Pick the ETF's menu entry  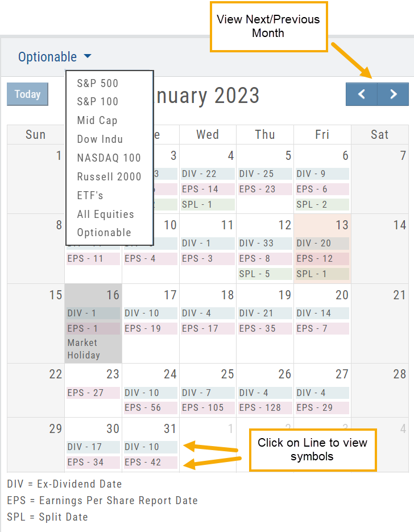(90, 195)
